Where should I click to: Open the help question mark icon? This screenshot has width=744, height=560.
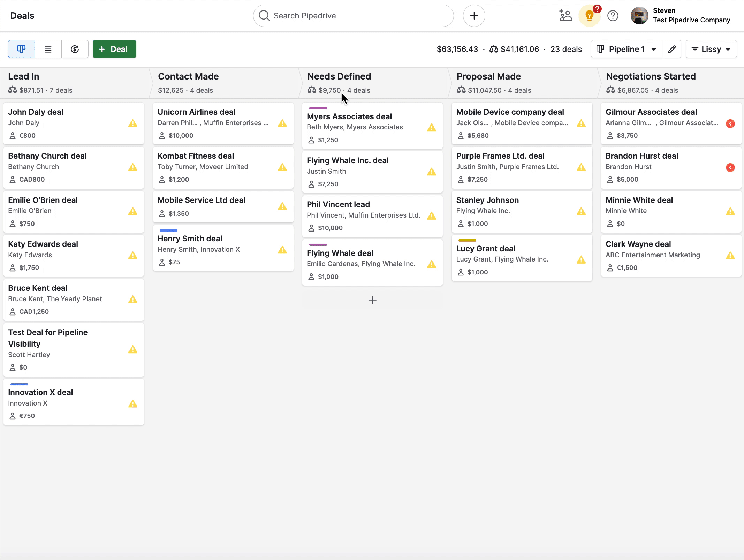tap(613, 16)
